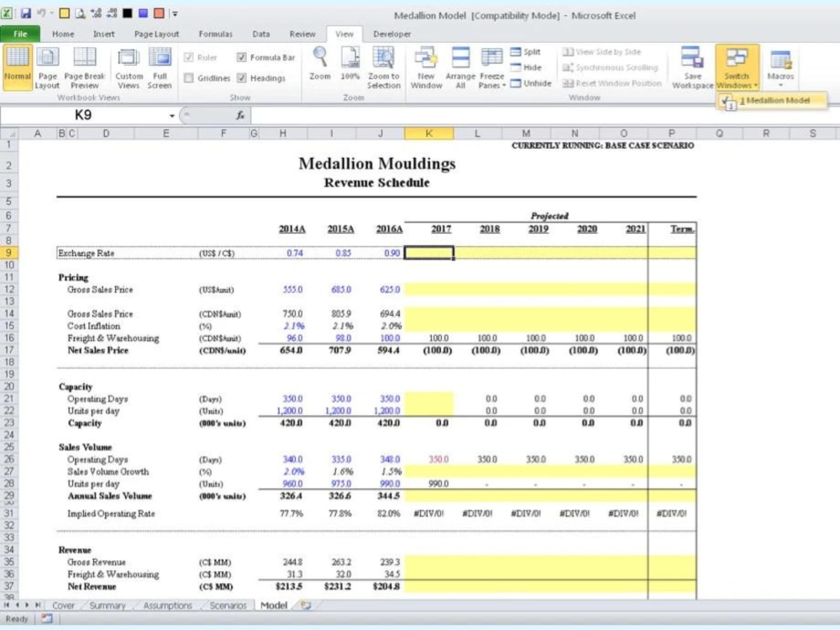Image resolution: width=840 pixels, height=630 pixels.
Task: Go to first sheet navigation arrow
Action: click(7, 605)
